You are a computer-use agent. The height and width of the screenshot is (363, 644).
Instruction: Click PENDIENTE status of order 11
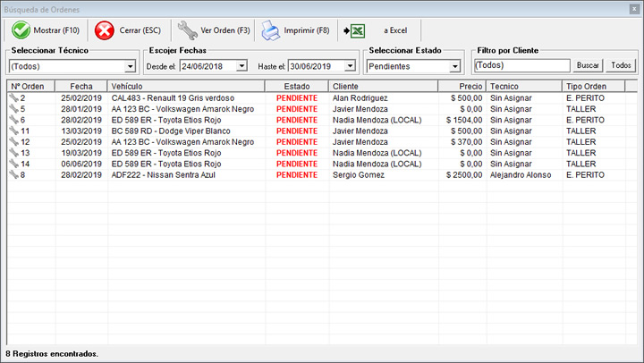[x=297, y=131]
